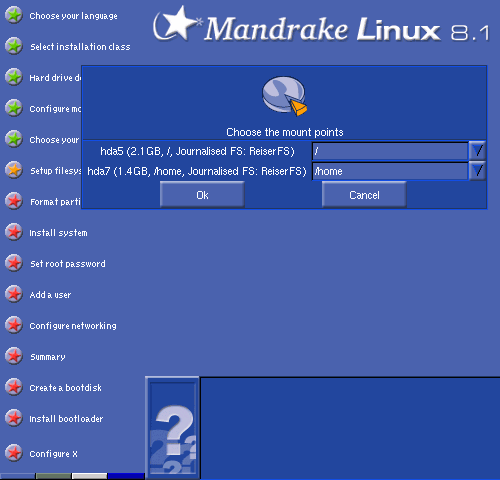The width and height of the screenshot is (500, 480).
Task: Open the hda5 mount point dropdown arrow
Action: point(477,151)
